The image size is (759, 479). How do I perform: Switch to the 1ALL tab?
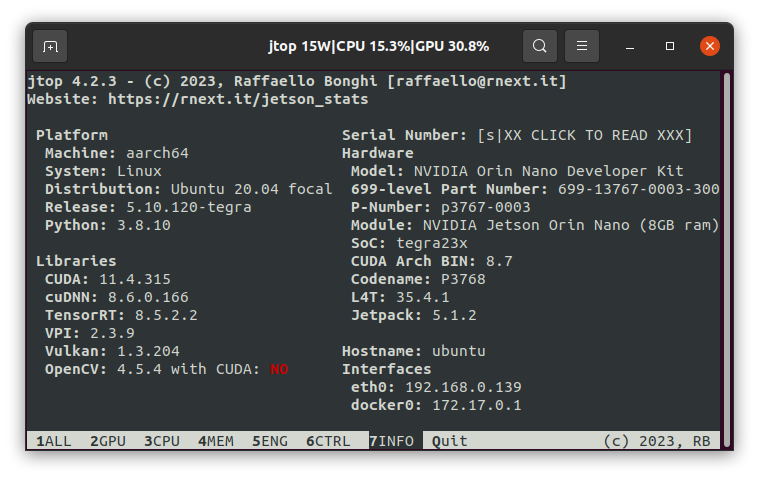point(54,441)
